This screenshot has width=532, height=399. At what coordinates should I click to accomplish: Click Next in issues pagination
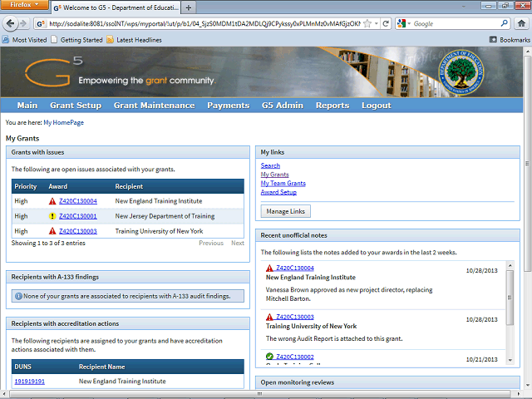click(x=238, y=243)
